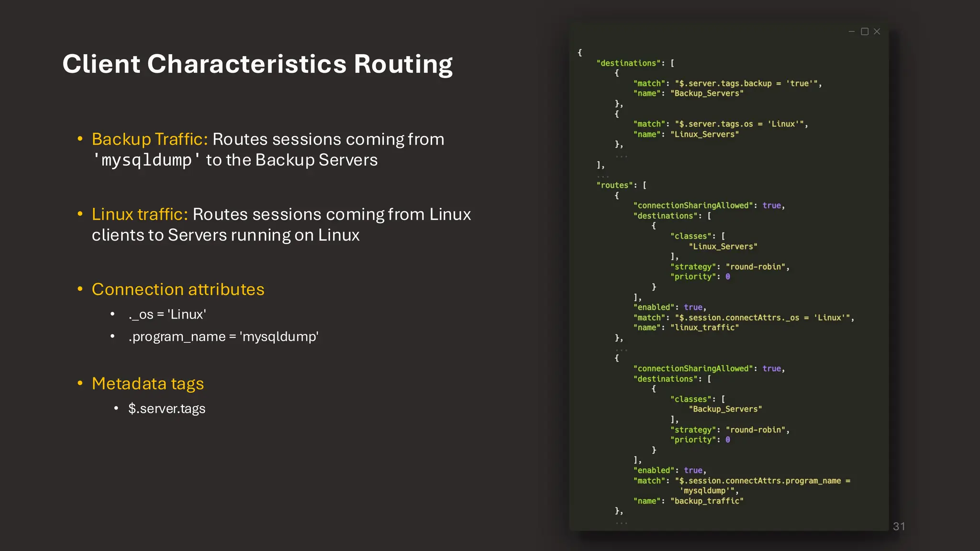Click the 'Metadata tags' bullet heading
Image resolution: width=980 pixels, height=551 pixels.
point(148,384)
